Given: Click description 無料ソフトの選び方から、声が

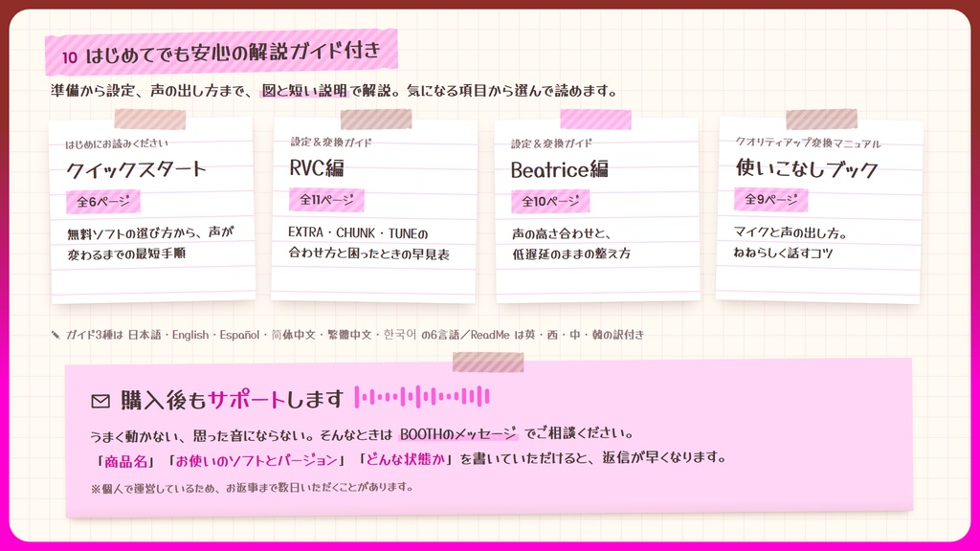Looking at the screenshot, I should 150,233.
